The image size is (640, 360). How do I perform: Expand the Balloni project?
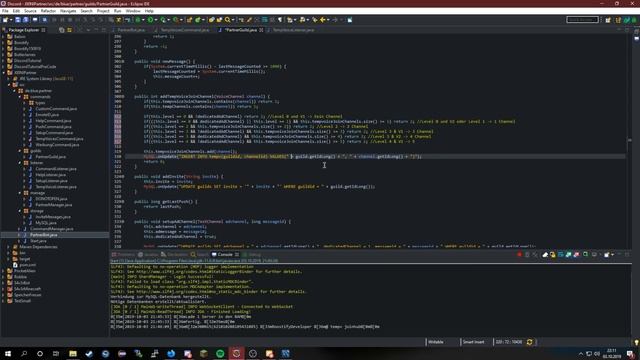coord(4,36)
